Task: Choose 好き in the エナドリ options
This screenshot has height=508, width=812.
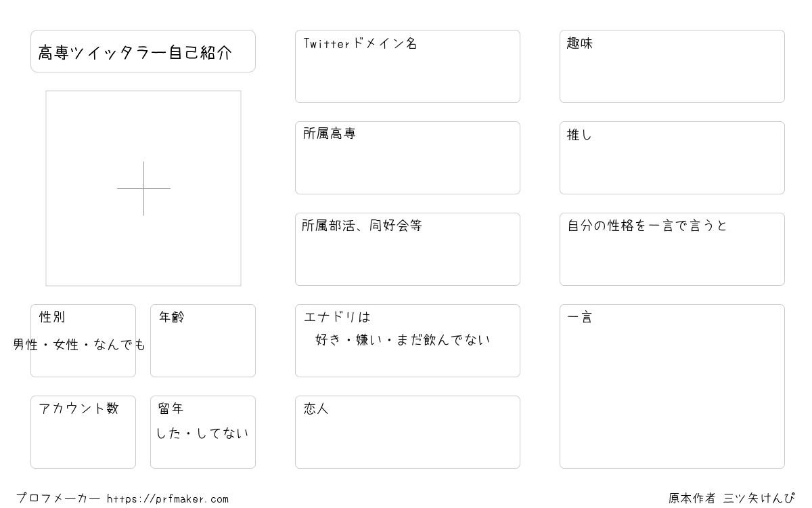Action: (328, 340)
